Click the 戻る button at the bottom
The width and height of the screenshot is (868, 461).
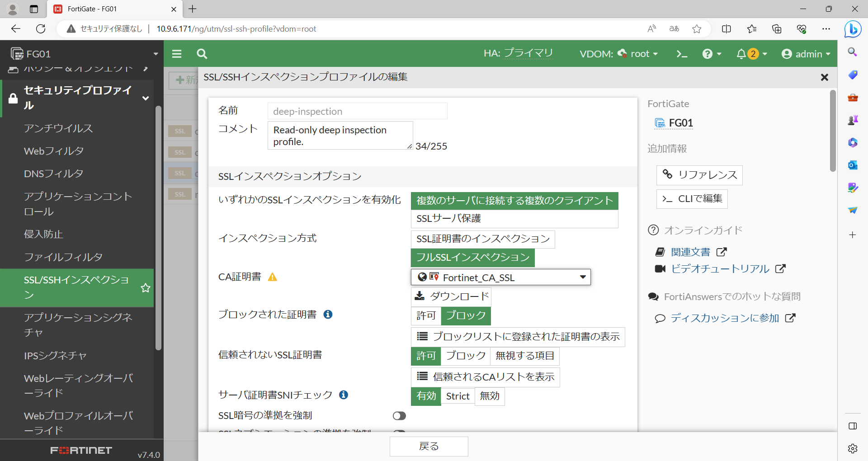429,446
